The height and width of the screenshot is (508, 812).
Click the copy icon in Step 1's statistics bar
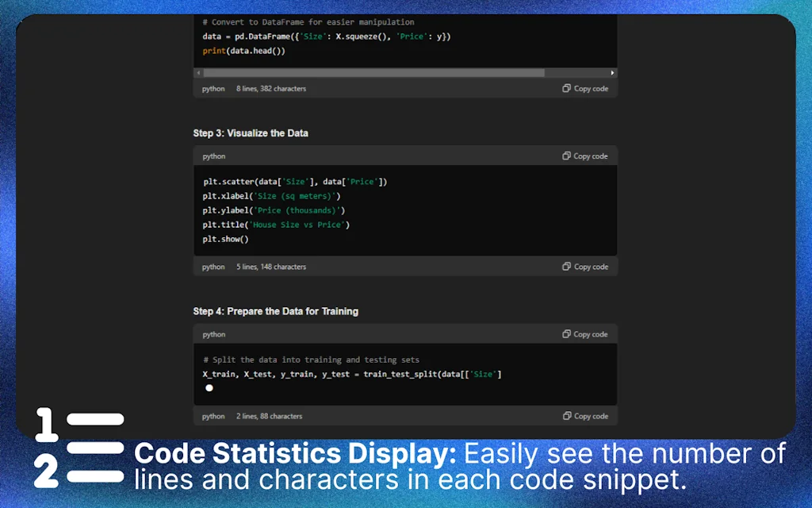point(565,88)
